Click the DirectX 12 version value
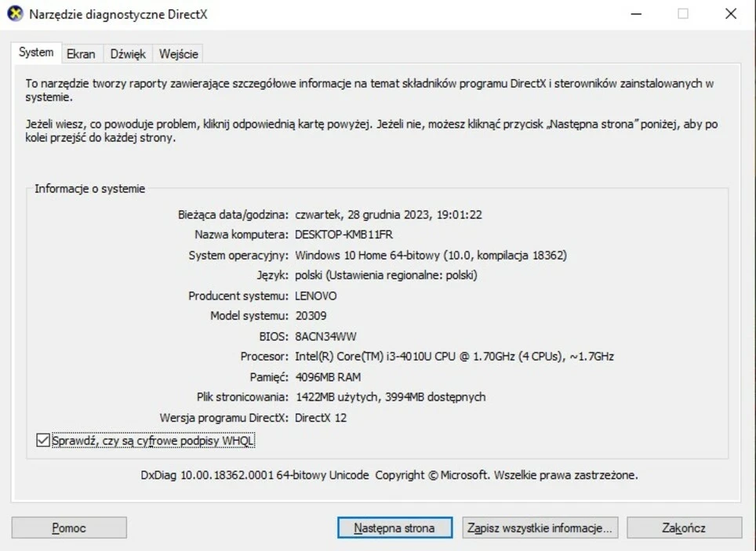The width and height of the screenshot is (756, 551). [321, 418]
